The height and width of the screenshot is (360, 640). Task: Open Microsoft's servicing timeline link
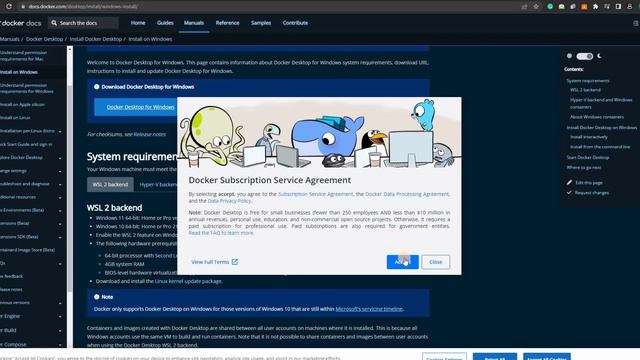coord(369,309)
